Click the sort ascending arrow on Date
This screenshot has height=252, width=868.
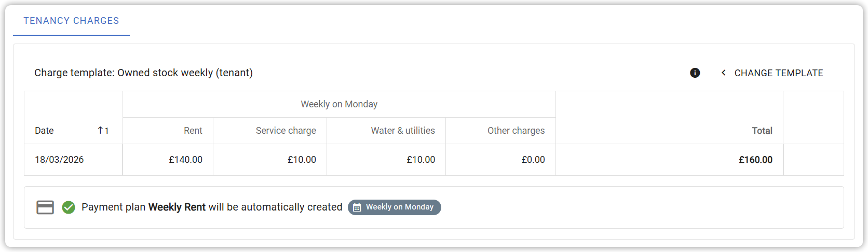click(101, 131)
